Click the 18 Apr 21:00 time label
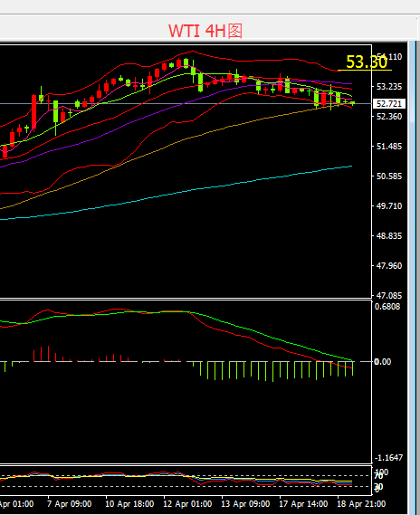This screenshot has height=515, width=420. coord(361,504)
